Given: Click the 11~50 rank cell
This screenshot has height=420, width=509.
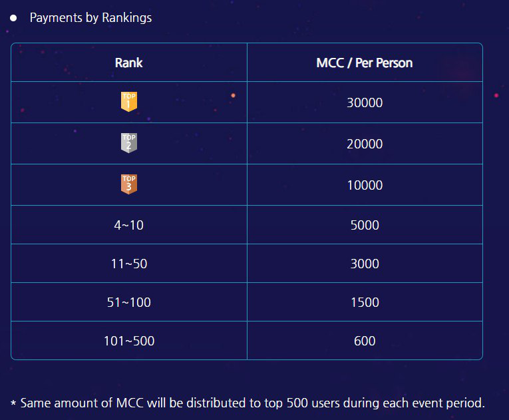Looking at the screenshot, I should click(x=129, y=264).
